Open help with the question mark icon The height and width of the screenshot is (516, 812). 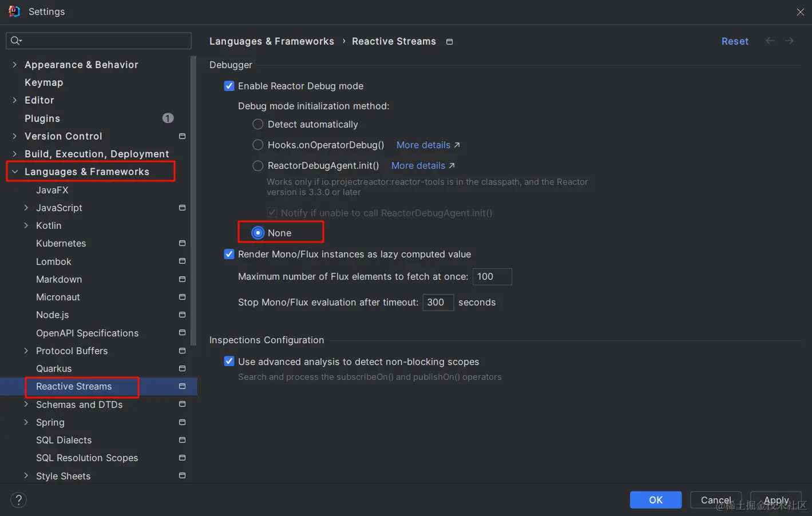pos(18,500)
